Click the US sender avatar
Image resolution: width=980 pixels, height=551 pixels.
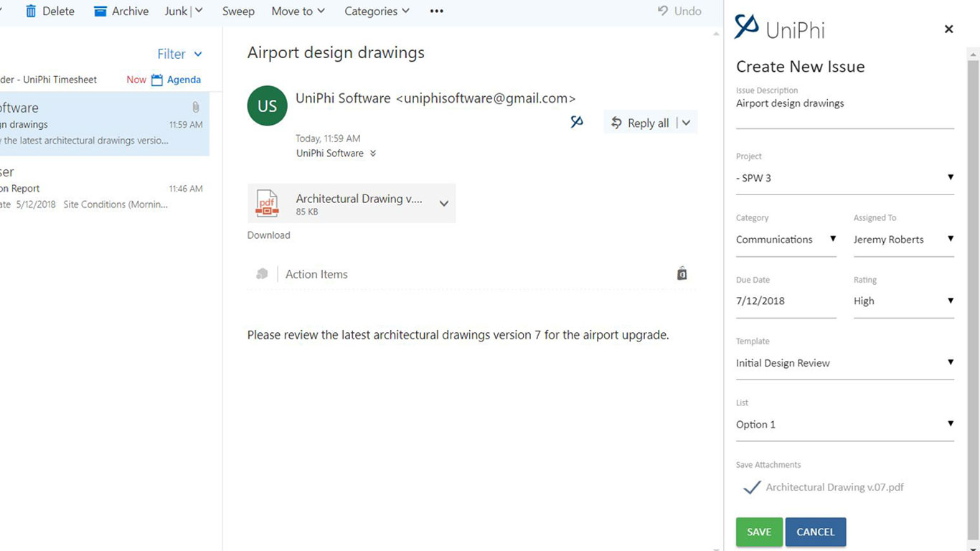click(x=267, y=106)
